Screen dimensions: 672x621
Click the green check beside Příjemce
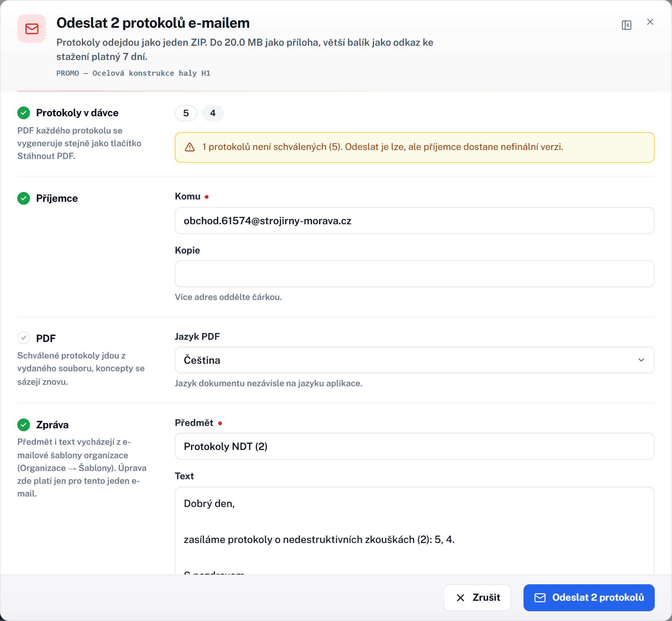click(x=24, y=198)
